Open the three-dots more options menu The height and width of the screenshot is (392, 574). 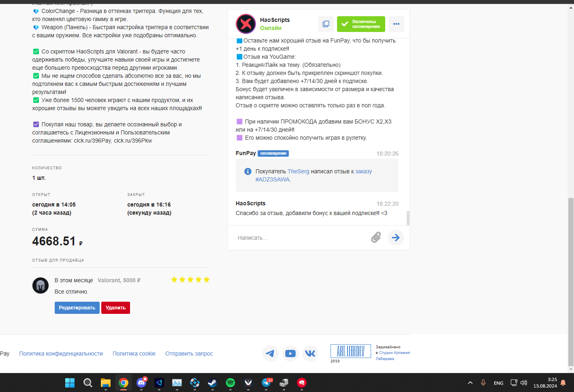coord(396,24)
